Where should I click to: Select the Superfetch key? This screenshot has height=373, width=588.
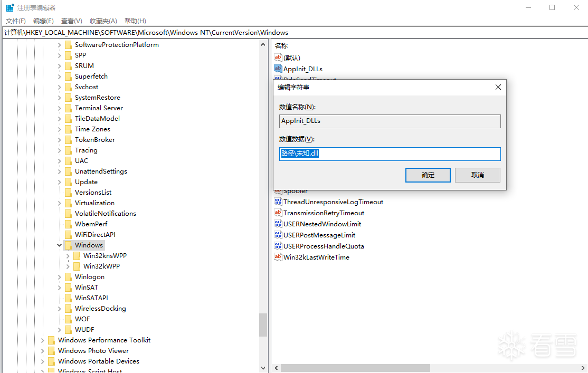91,76
